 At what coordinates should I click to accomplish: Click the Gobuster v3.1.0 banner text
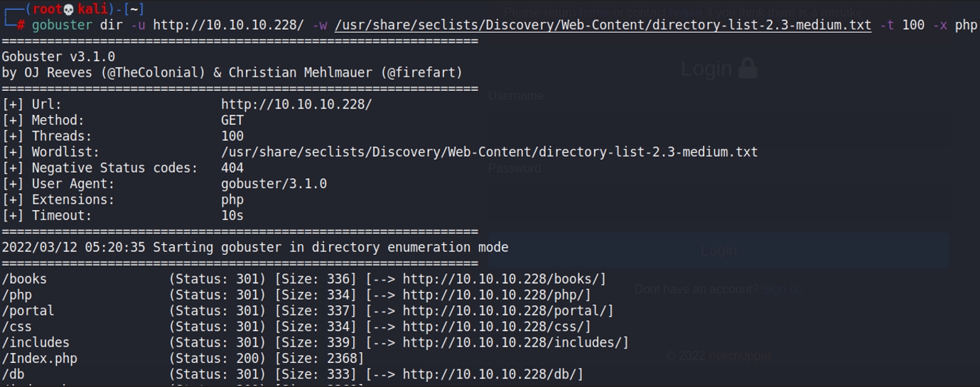point(58,57)
